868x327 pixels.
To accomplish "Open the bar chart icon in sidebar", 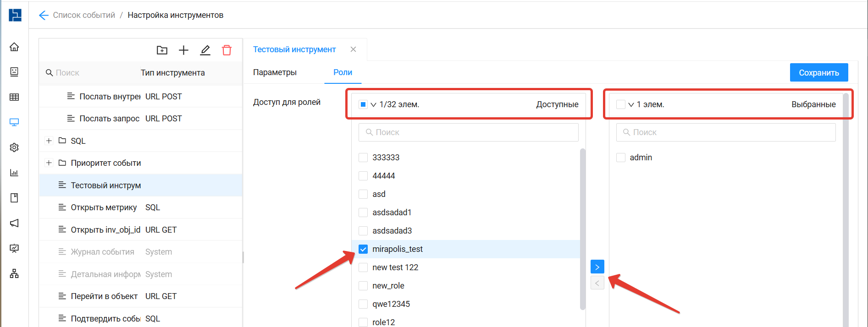I will coord(14,173).
